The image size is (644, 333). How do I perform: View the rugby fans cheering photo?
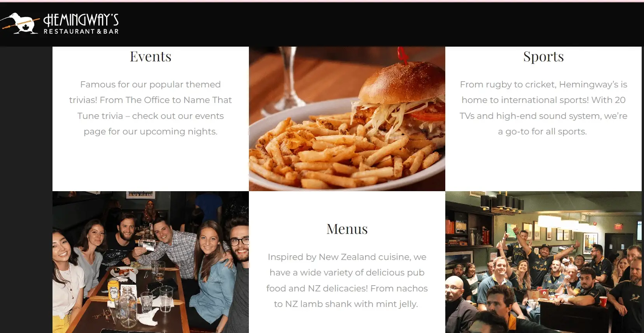(543, 262)
